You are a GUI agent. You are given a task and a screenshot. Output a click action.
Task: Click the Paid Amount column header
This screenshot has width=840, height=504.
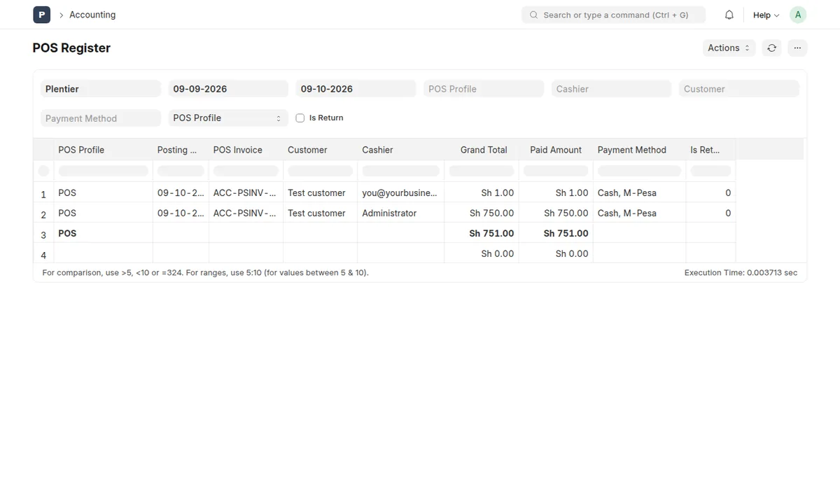point(556,150)
